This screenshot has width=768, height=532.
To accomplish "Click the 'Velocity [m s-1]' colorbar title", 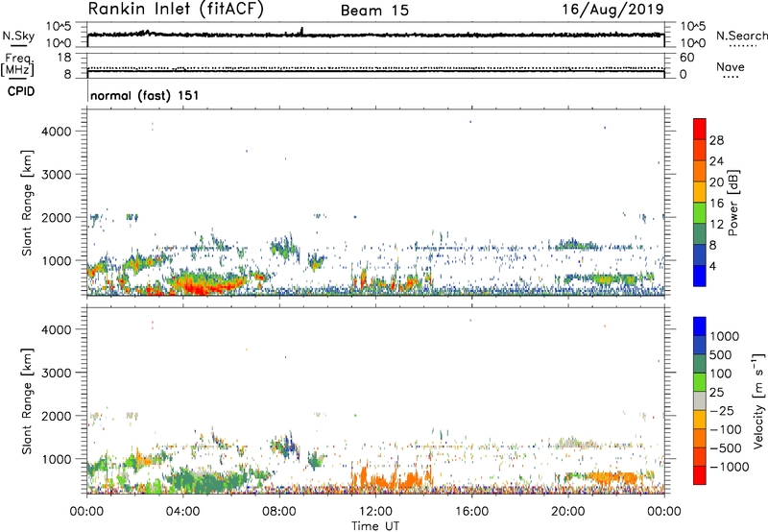I will tap(758, 400).
